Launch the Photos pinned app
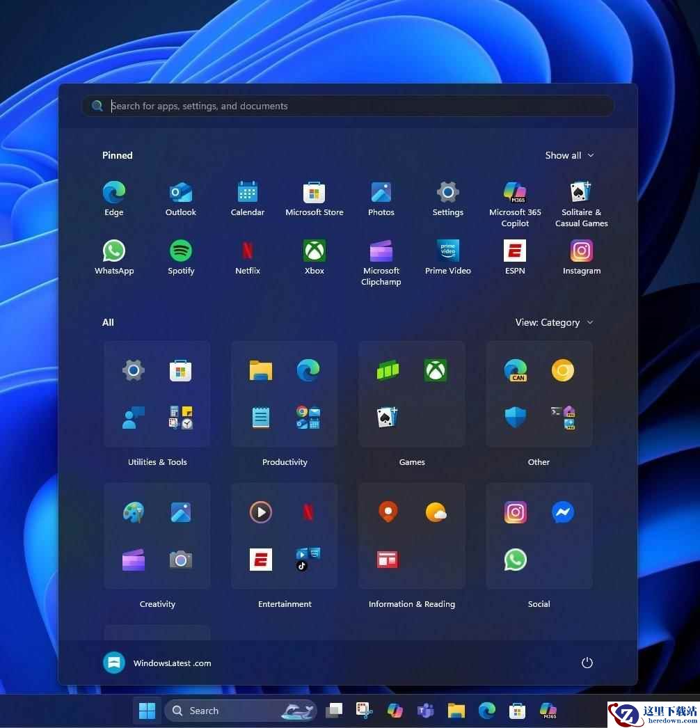The image size is (700, 728). 381,199
